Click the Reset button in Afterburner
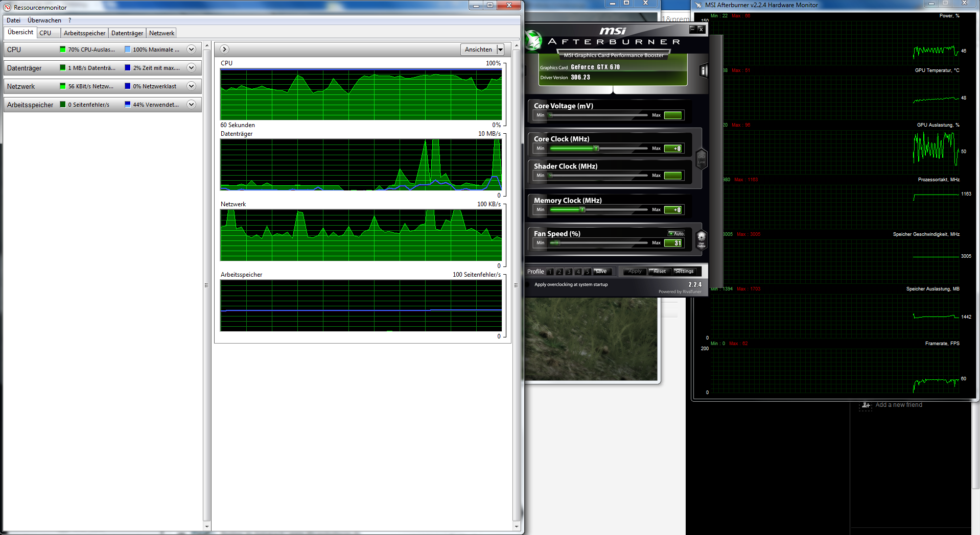980x535 pixels. pos(660,272)
